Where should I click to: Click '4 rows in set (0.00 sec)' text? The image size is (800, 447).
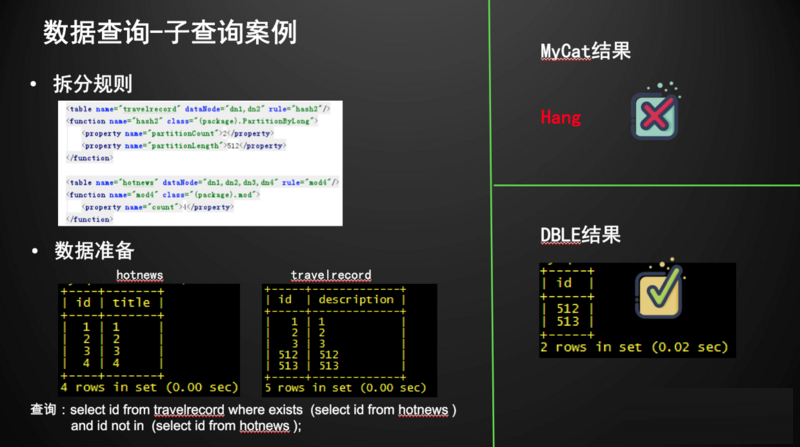tap(149, 387)
